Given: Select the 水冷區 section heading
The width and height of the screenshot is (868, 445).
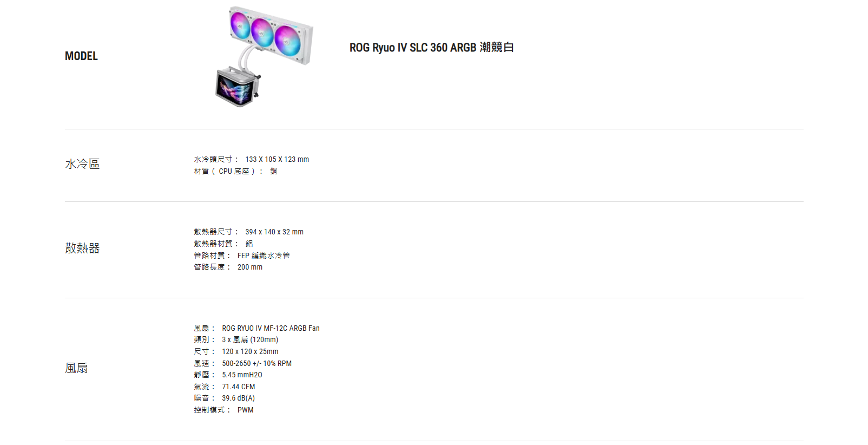Looking at the screenshot, I should (82, 164).
